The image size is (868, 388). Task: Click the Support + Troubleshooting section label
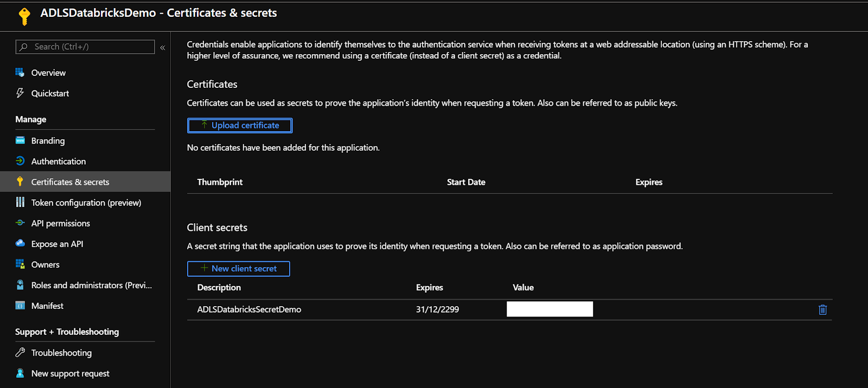(x=67, y=332)
